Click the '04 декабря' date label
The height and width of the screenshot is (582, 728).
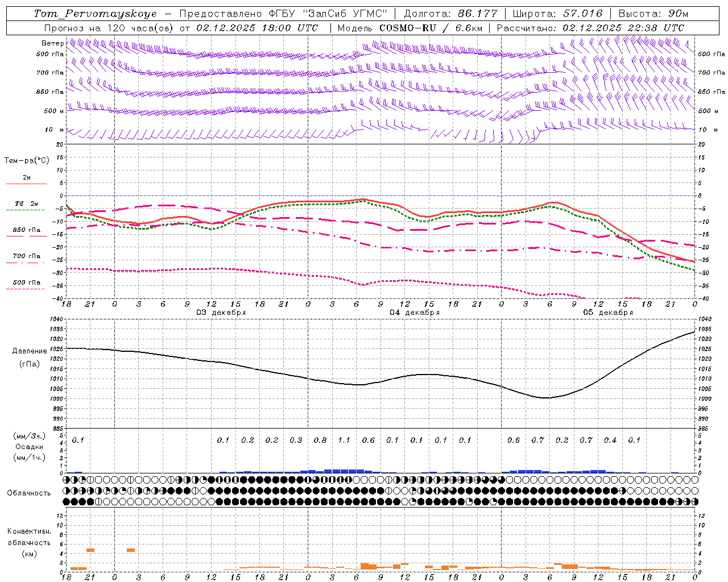pos(414,313)
